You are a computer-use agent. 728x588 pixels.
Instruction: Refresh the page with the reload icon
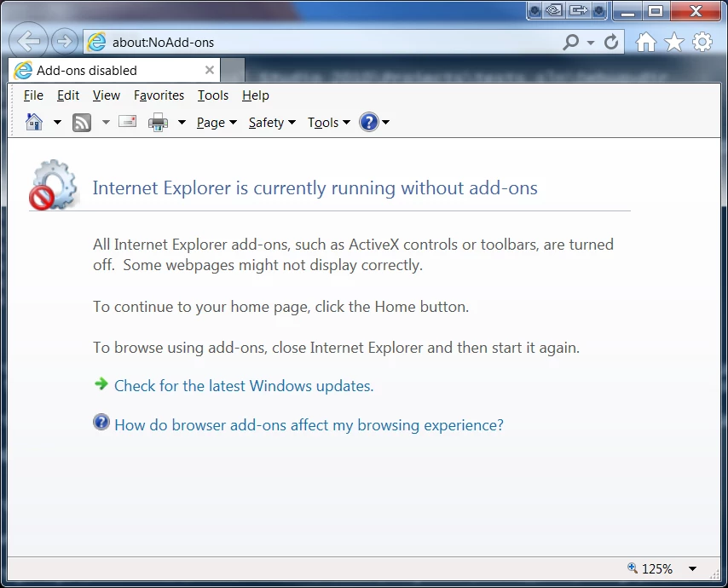tap(611, 43)
